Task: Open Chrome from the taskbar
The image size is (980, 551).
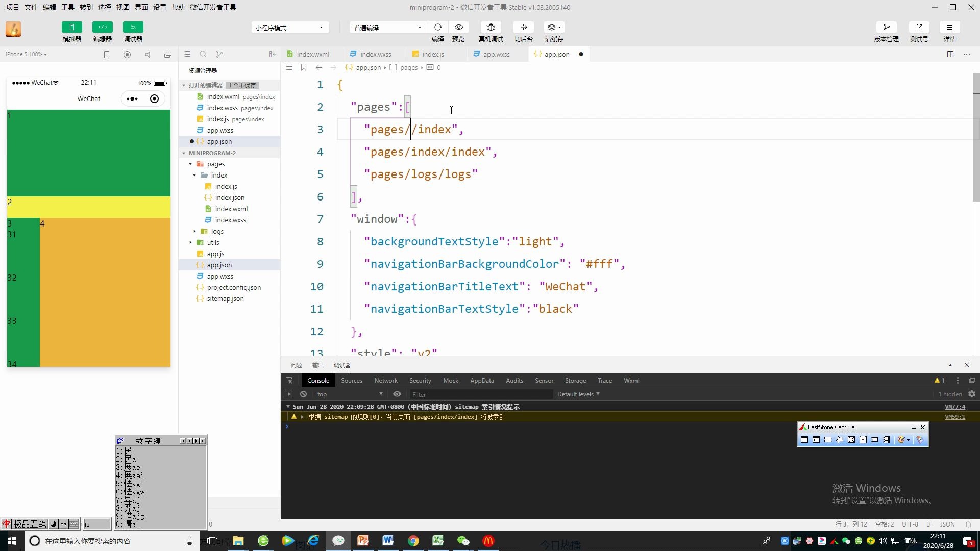Action: 413,541
